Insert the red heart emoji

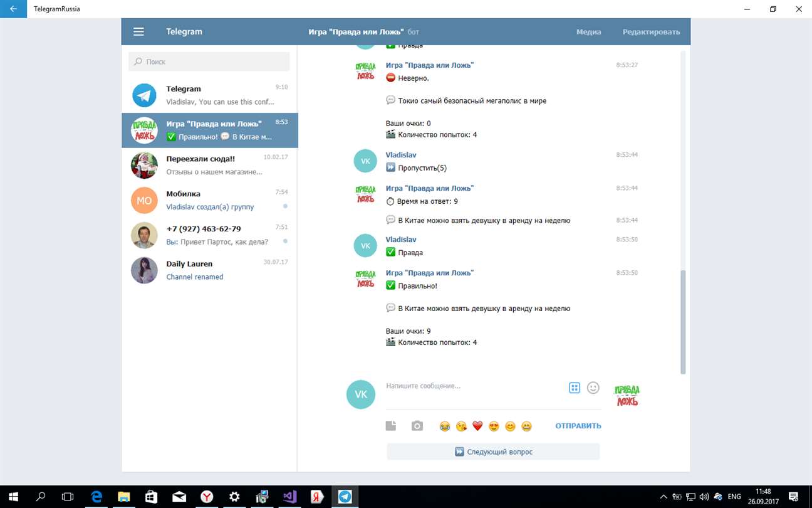(477, 426)
